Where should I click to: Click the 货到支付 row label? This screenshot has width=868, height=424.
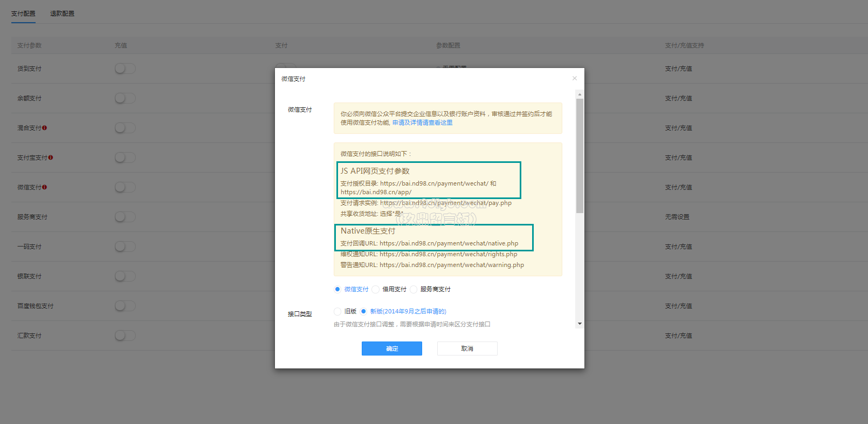point(29,69)
